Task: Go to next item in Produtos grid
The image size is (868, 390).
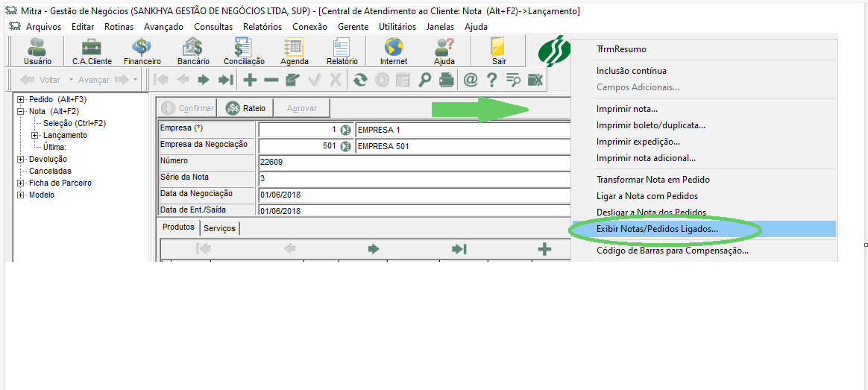Action: point(374,250)
